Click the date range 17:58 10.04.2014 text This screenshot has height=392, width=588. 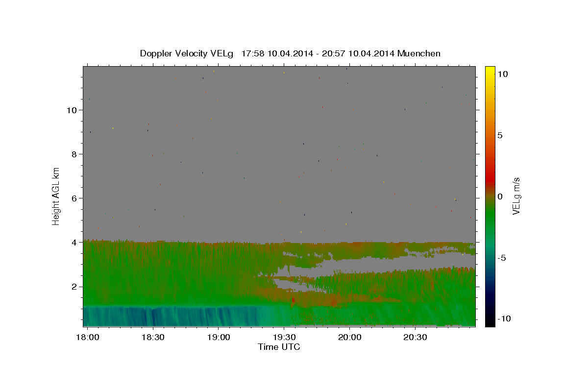point(277,53)
